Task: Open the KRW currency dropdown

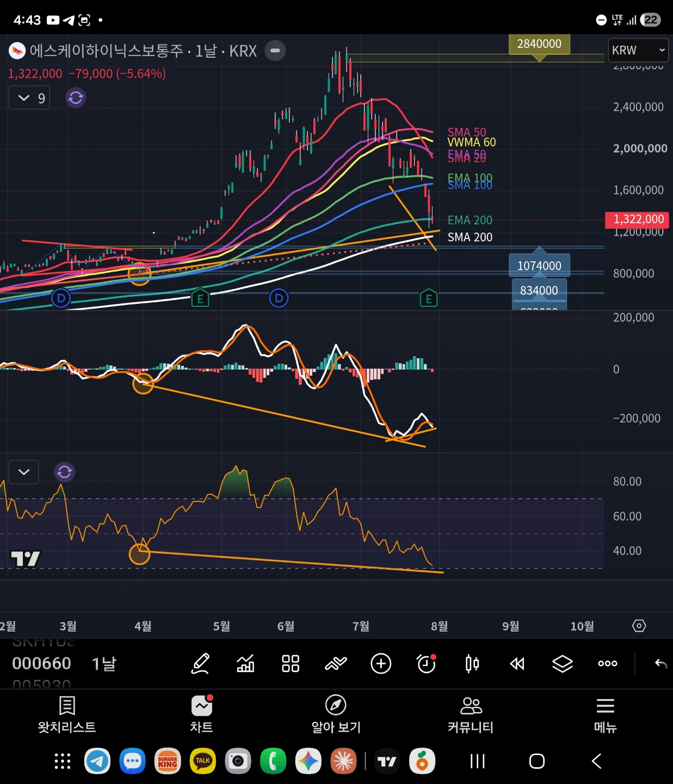Action: pos(638,50)
